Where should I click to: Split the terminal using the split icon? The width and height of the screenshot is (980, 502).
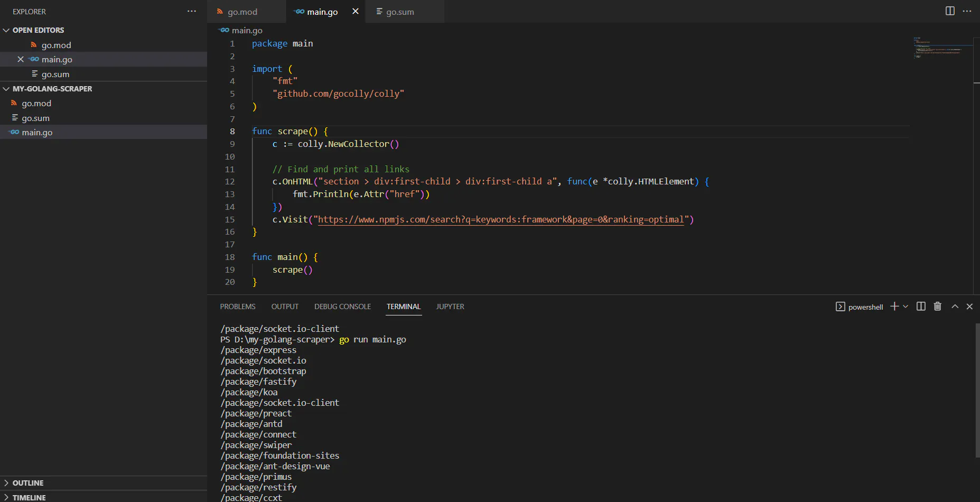920,306
